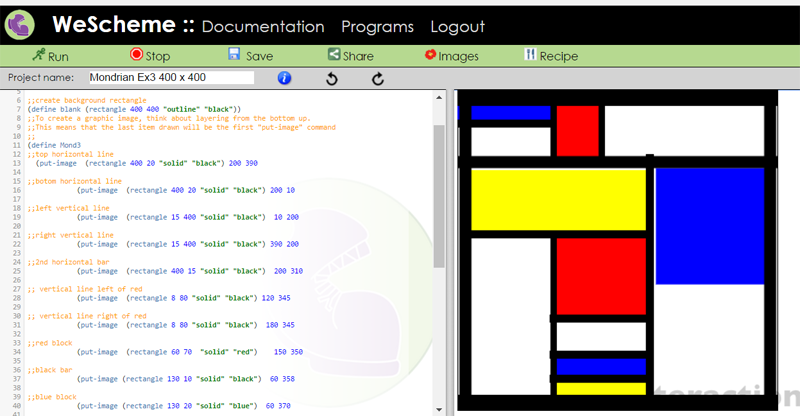This screenshot has height=416, width=800.
Task: Click the Recipe utensils icon
Action: 531,54
